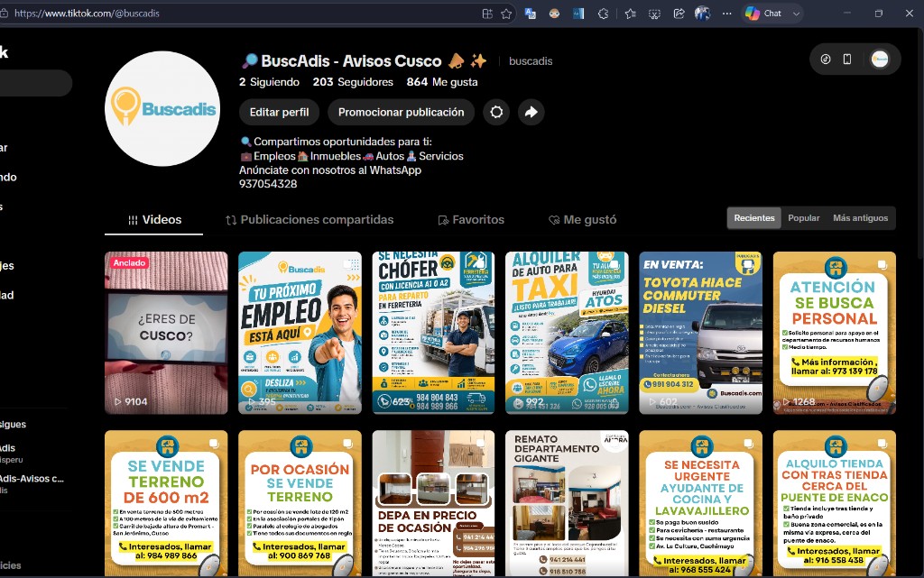Open Se necesita chófer video

click(434, 333)
